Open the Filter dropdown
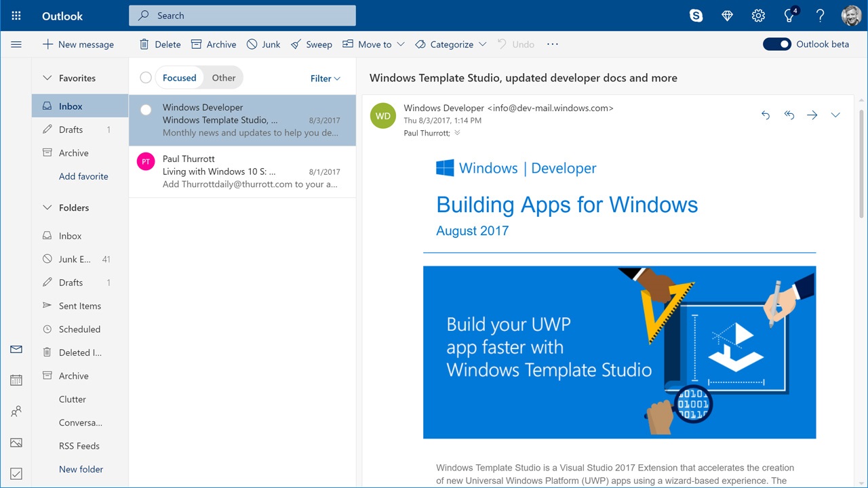The image size is (868, 488). pos(325,79)
